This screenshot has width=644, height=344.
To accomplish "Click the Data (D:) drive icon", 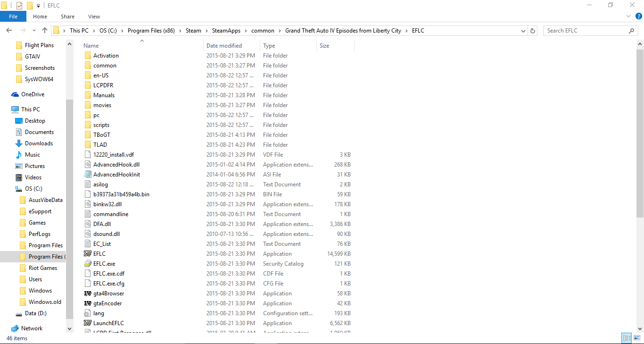I will 19,314.
